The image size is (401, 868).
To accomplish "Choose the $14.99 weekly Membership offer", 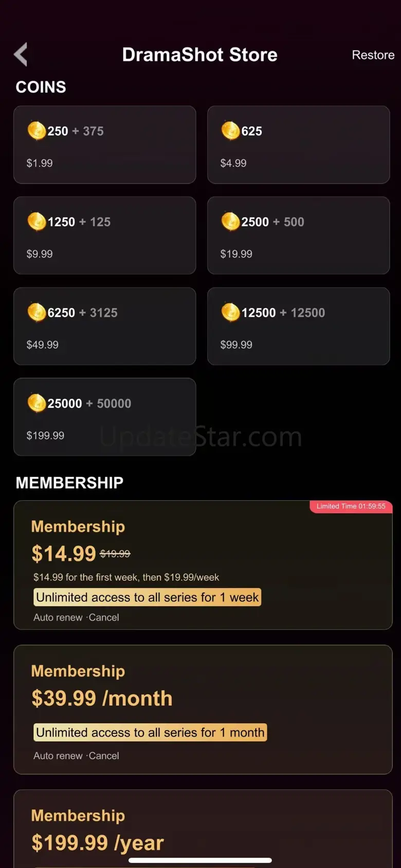I will coord(203,565).
